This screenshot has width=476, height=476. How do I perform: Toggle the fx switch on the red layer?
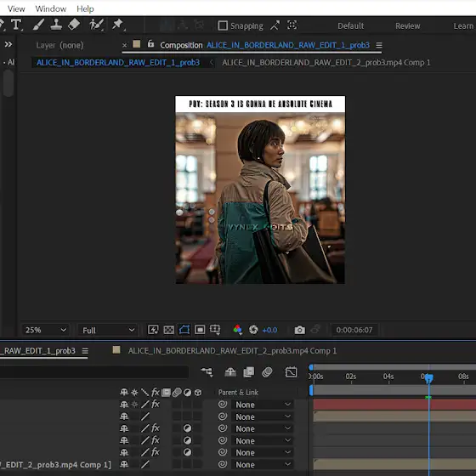tap(155, 405)
